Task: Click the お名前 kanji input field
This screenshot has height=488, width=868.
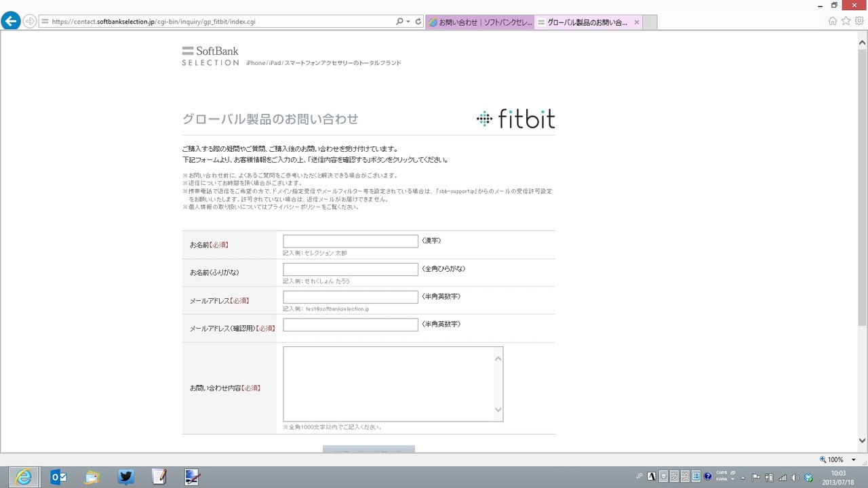Action: 351,241
